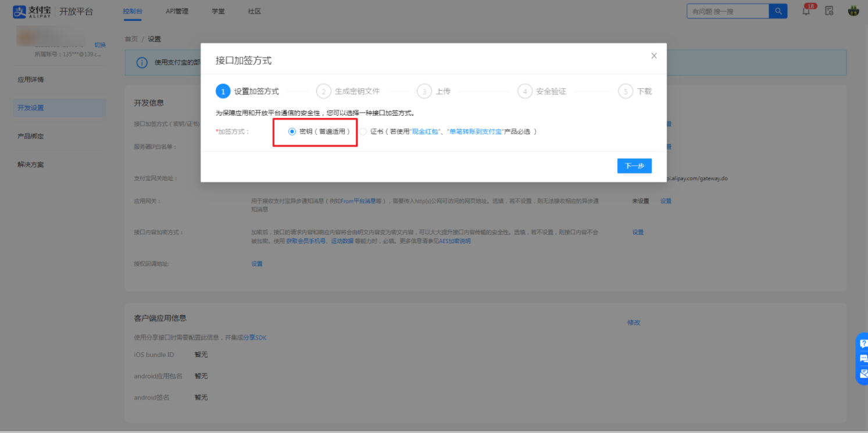Close the 接口加签方式 dialog with X
868x433 pixels.
(654, 56)
